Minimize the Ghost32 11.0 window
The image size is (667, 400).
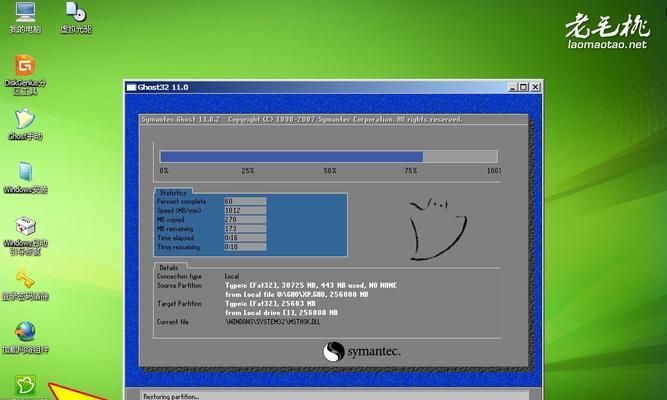point(513,87)
